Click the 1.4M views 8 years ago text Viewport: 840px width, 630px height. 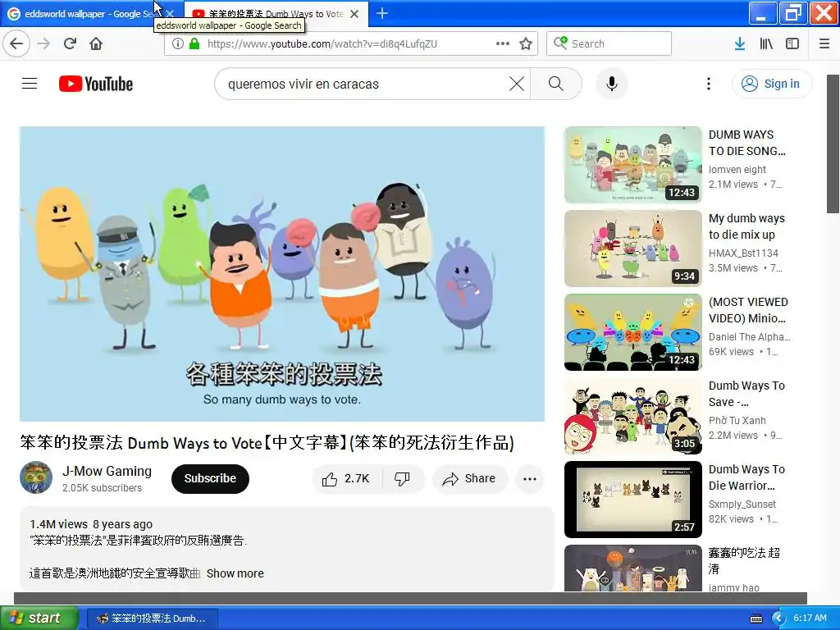tap(91, 524)
